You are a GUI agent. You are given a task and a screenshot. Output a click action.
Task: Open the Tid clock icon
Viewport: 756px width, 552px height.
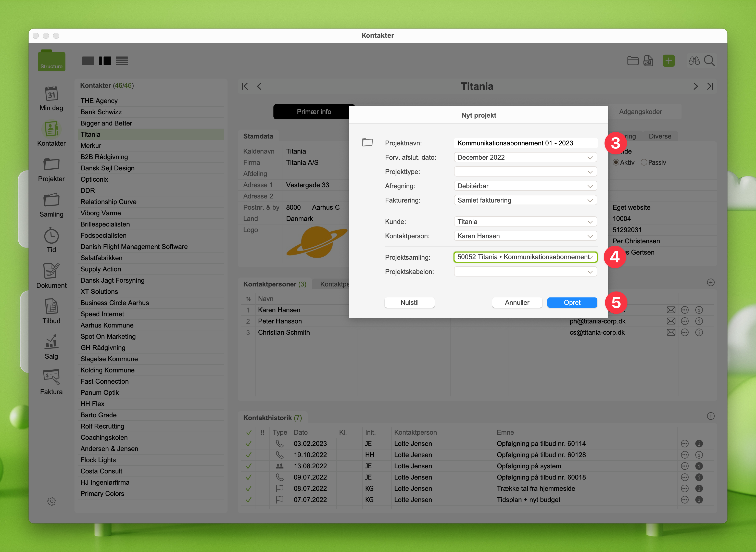[51, 236]
